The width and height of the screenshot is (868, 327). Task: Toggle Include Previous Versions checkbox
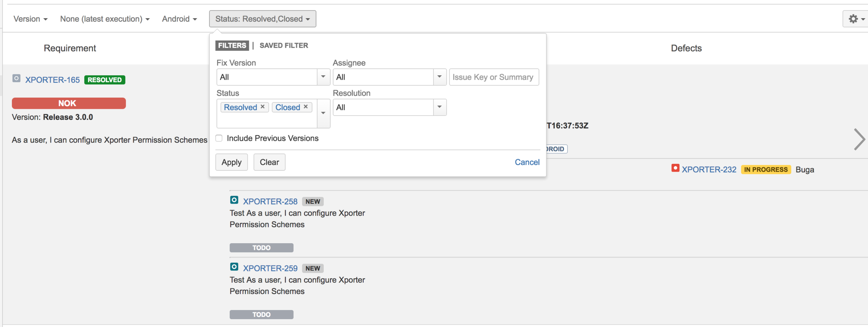pyautogui.click(x=219, y=138)
